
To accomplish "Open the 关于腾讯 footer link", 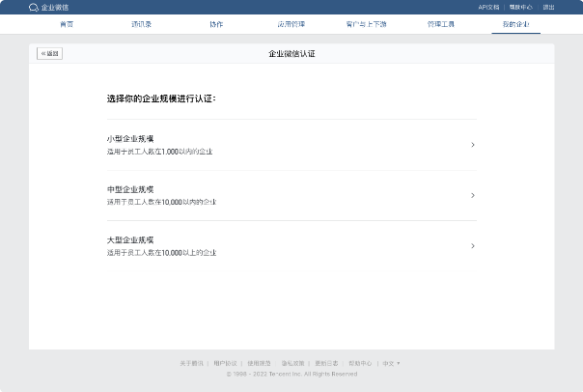I will coord(191,363).
